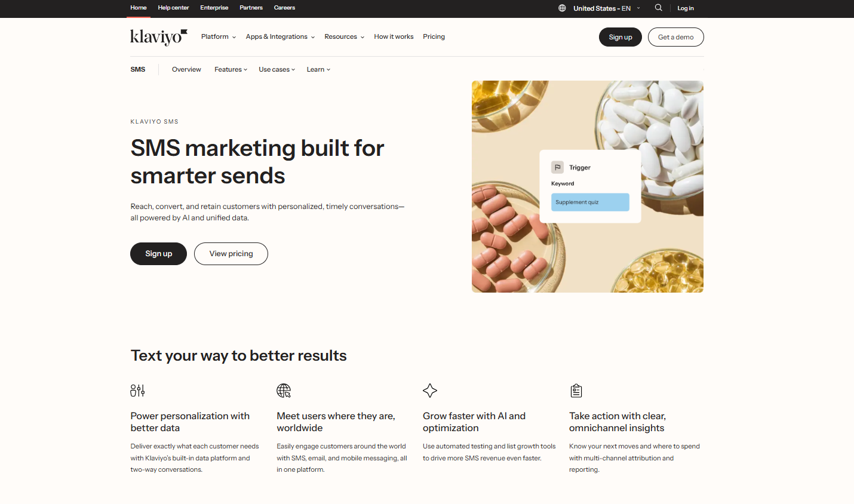Expand the Platform dropdown menu
854x504 pixels.
tap(219, 37)
